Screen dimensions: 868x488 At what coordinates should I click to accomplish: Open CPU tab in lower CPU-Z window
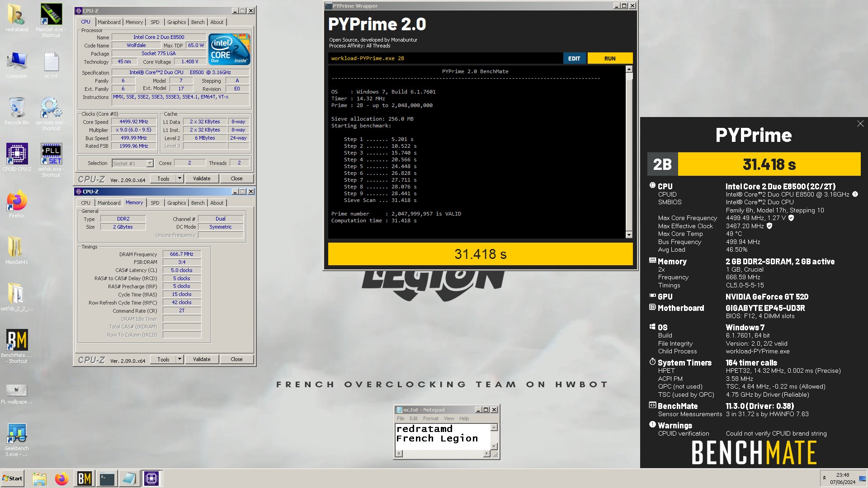click(86, 203)
